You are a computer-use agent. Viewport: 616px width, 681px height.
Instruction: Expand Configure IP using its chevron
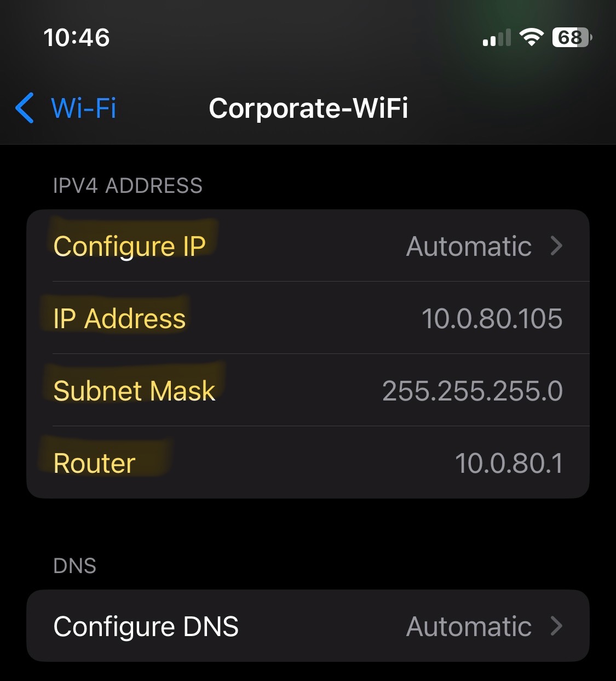(x=556, y=246)
